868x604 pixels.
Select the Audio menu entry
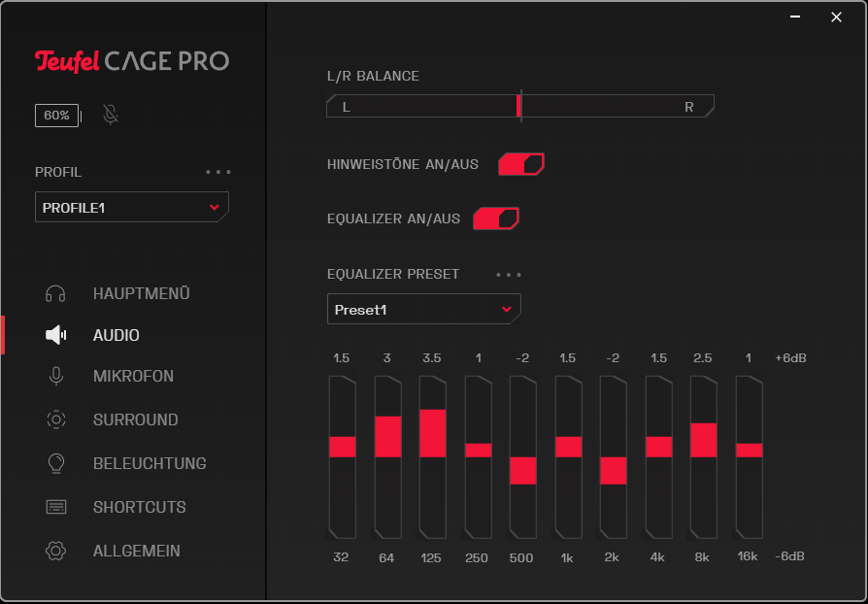(x=117, y=335)
